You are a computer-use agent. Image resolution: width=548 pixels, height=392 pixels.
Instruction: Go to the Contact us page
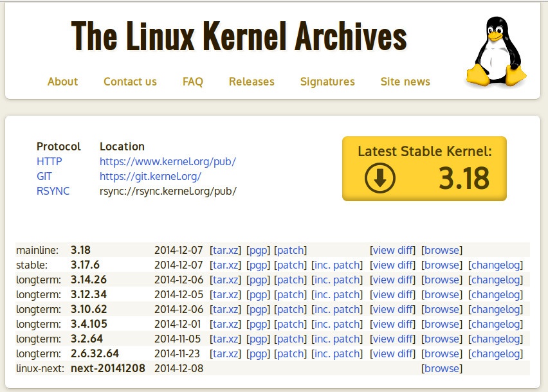pos(130,82)
